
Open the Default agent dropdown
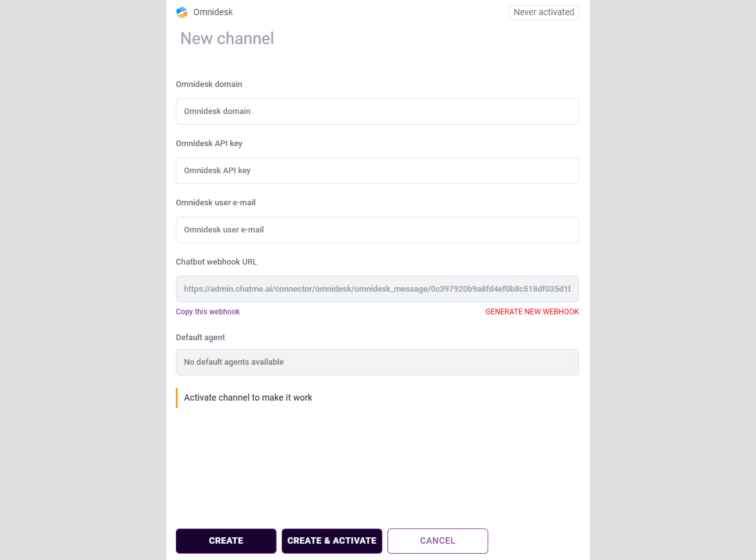377,362
